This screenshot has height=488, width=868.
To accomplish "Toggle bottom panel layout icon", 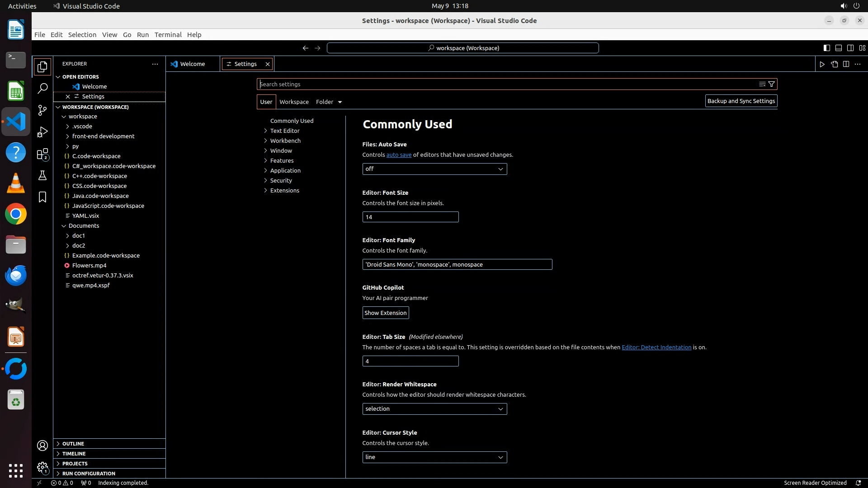I will 838,48.
